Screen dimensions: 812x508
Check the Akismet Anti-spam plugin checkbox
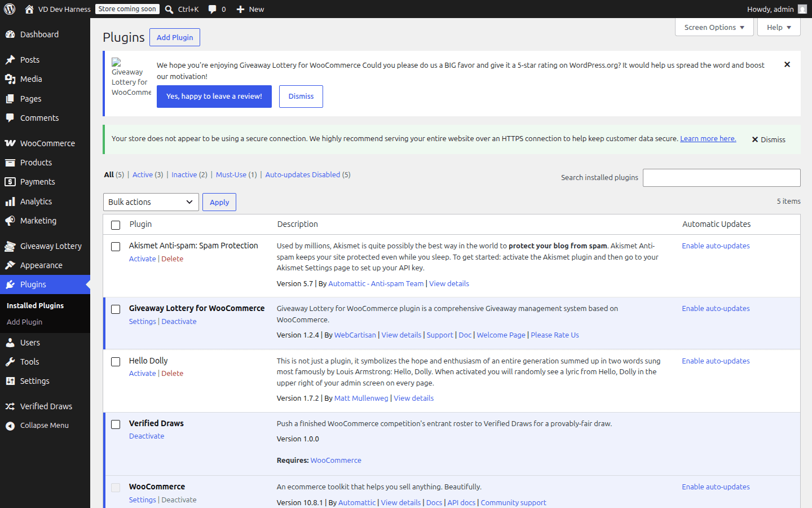click(116, 247)
